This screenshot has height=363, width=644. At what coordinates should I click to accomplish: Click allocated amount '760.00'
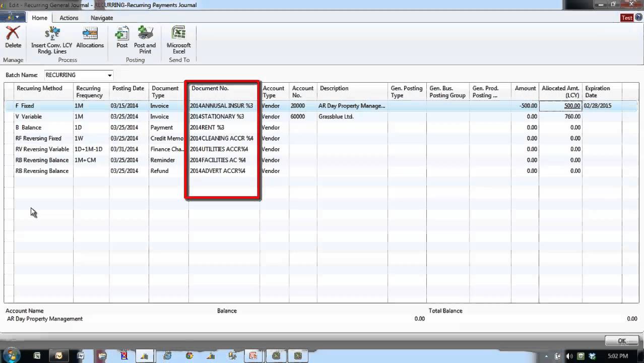click(x=560, y=116)
